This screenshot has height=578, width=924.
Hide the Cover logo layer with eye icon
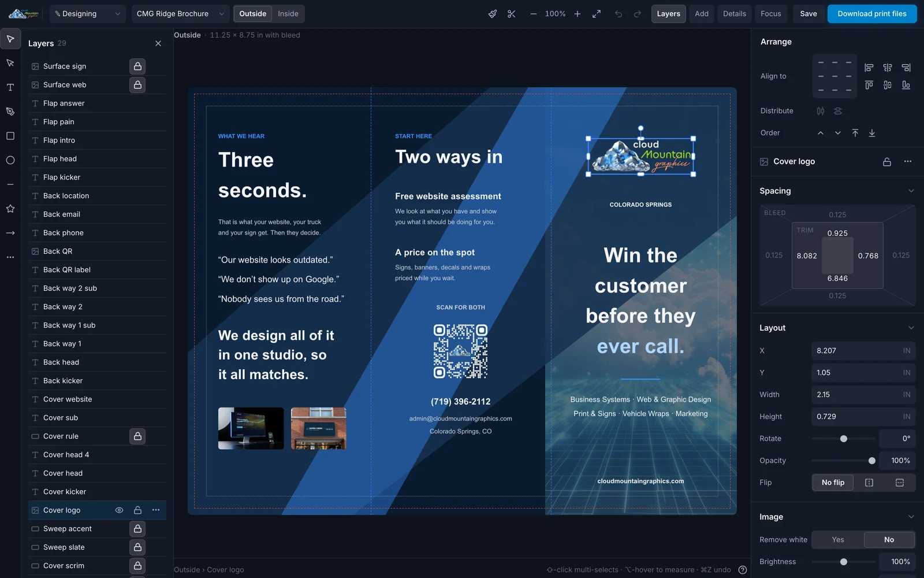[x=120, y=510]
